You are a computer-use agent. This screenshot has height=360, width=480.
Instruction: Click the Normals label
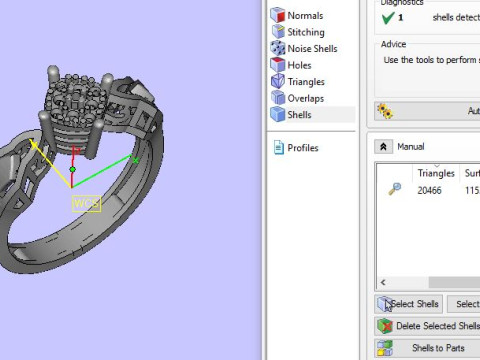305,16
